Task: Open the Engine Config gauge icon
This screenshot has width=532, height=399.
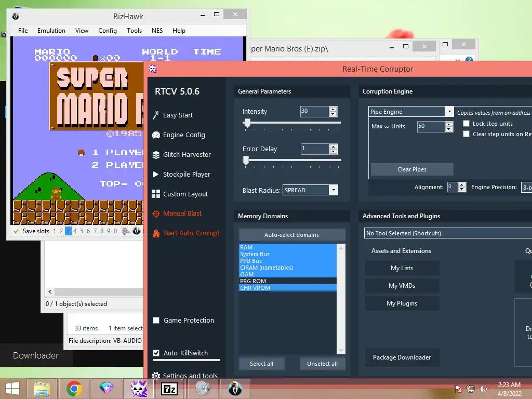Action: [x=156, y=135]
